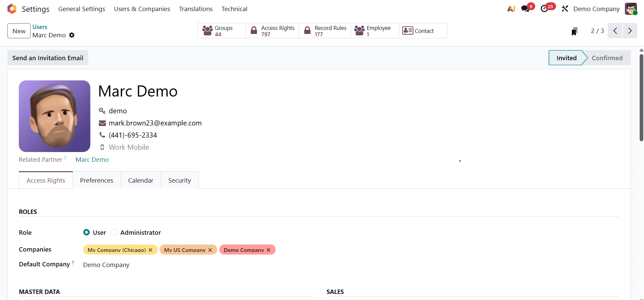Open the user avatar menu
Screen dimensions: 644x300
click(x=631, y=9)
